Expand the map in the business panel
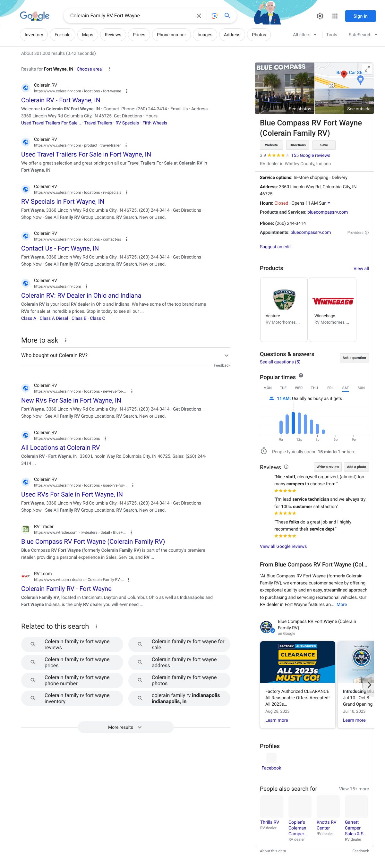This screenshot has width=385, height=868. pos(367,69)
